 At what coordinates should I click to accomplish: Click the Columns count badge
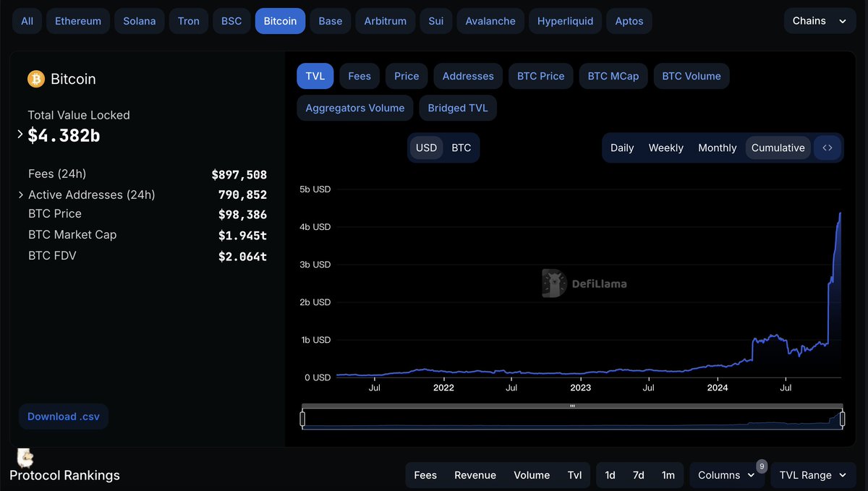pos(762,466)
